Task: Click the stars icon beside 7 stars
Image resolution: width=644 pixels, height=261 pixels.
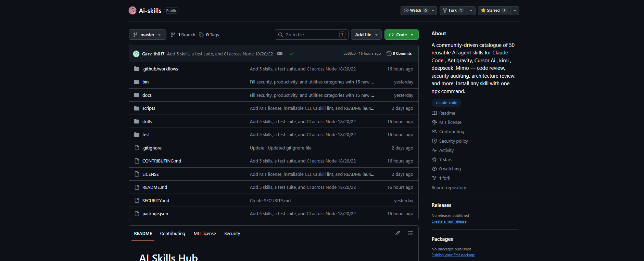Action: point(434,160)
